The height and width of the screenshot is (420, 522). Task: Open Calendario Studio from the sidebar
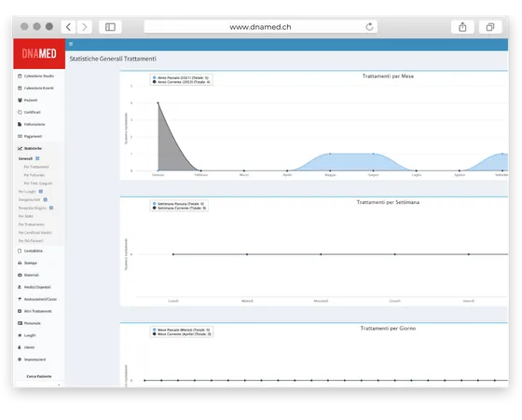pyautogui.click(x=35, y=76)
